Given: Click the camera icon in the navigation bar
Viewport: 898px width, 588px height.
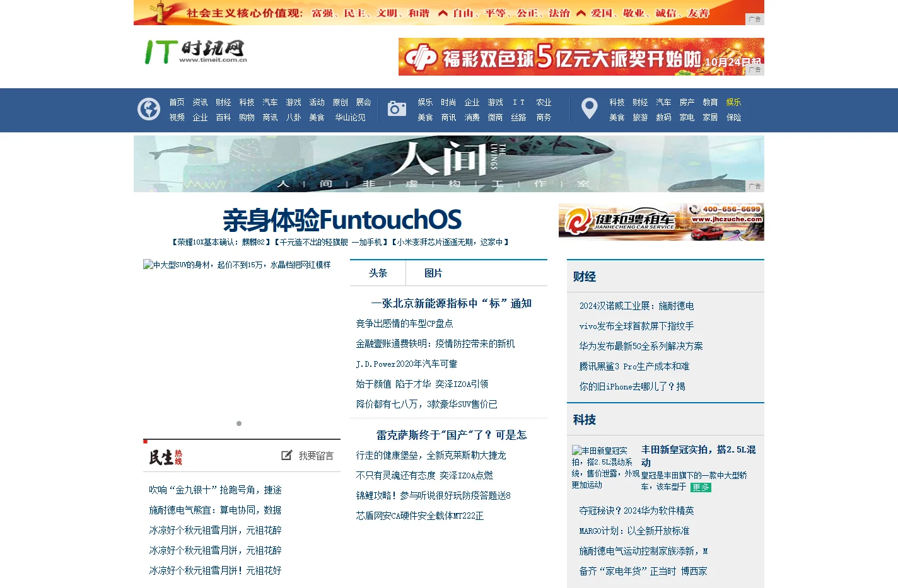Looking at the screenshot, I should point(397,108).
